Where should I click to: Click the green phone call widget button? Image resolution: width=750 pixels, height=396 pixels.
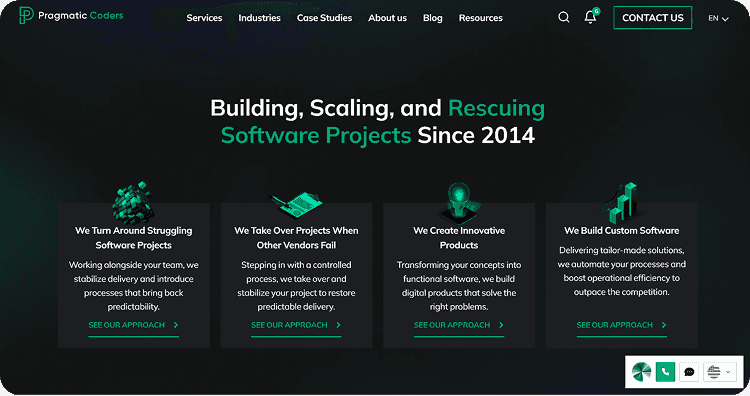pos(665,372)
